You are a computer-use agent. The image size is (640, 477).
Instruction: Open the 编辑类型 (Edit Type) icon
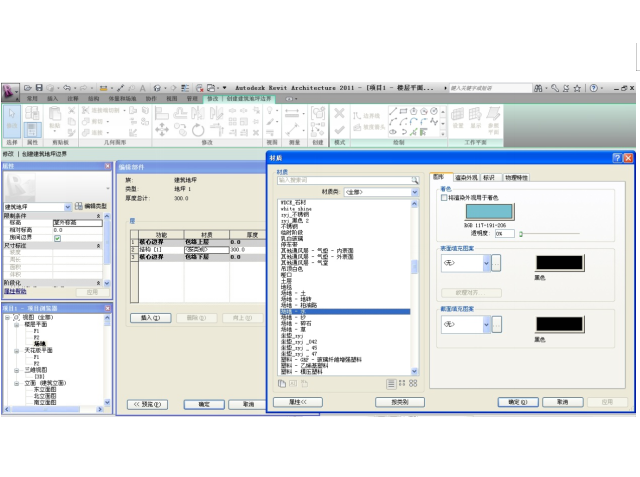[x=78, y=204]
